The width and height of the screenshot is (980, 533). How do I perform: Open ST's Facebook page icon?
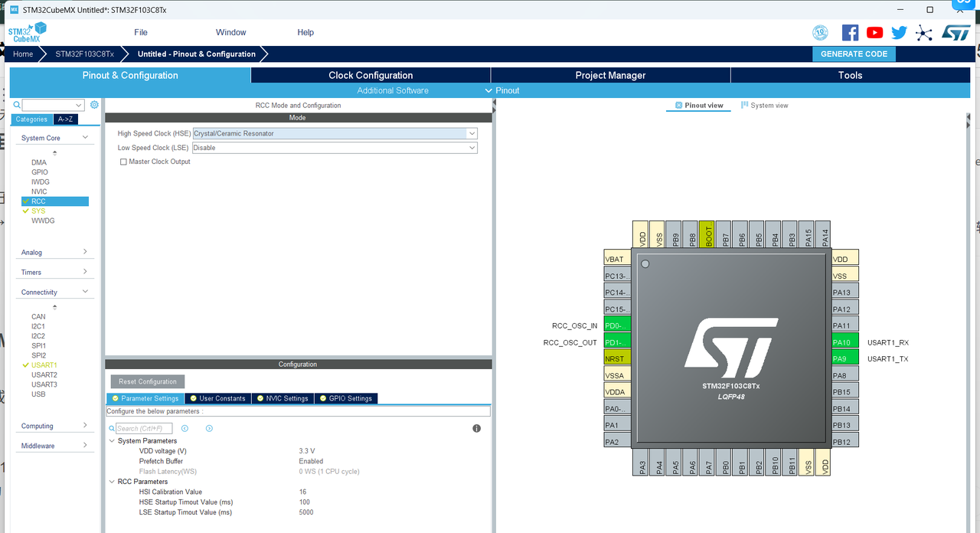pos(850,32)
